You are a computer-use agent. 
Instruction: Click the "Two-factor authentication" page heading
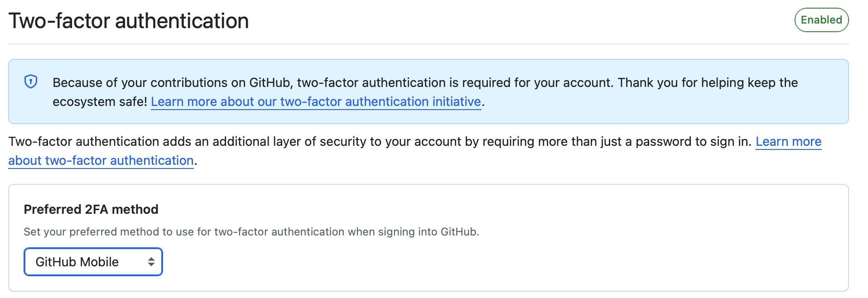tap(129, 21)
